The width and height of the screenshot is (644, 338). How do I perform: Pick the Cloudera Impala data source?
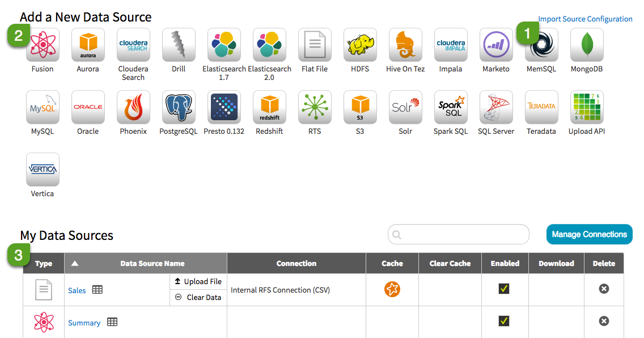tap(451, 44)
